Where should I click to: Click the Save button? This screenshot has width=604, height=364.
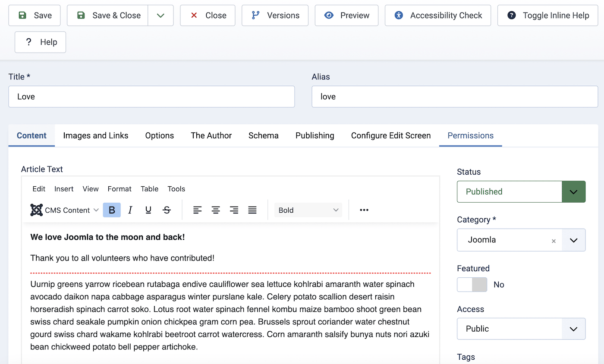point(34,15)
